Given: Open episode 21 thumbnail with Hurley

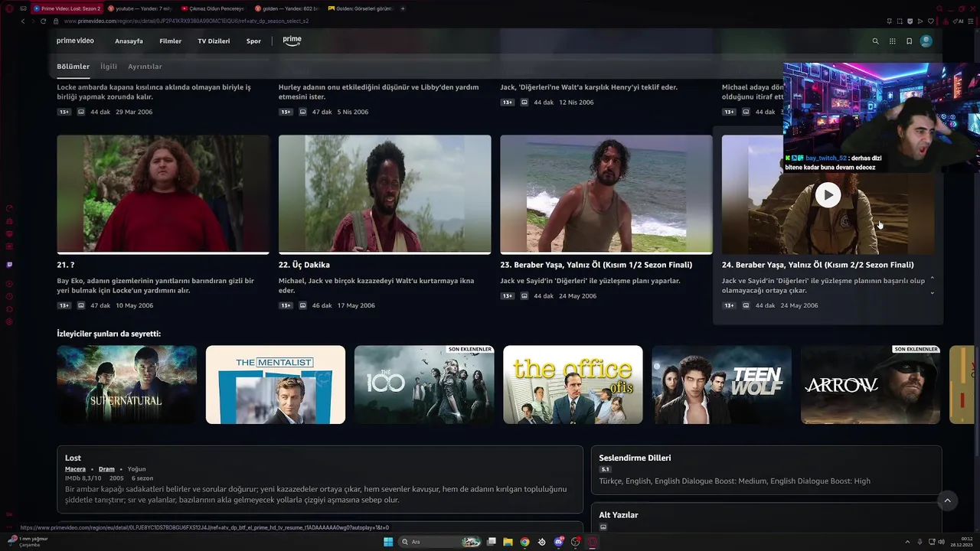Looking at the screenshot, I should pyautogui.click(x=163, y=194).
